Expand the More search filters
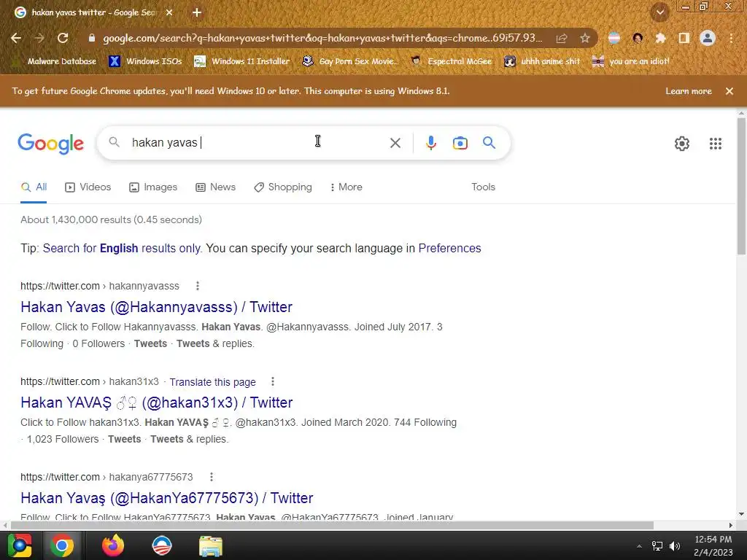This screenshot has width=747, height=560. (x=347, y=187)
